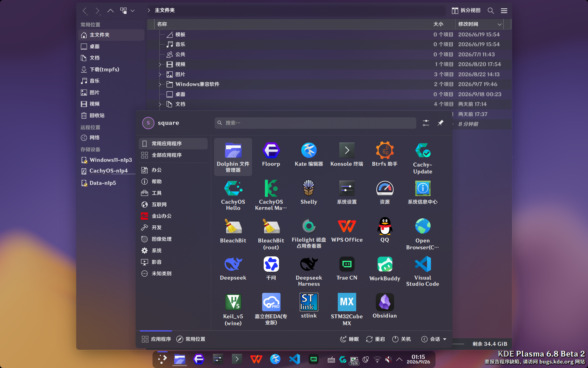
Task: Open the 会话 session dropdown
Action: (x=434, y=339)
